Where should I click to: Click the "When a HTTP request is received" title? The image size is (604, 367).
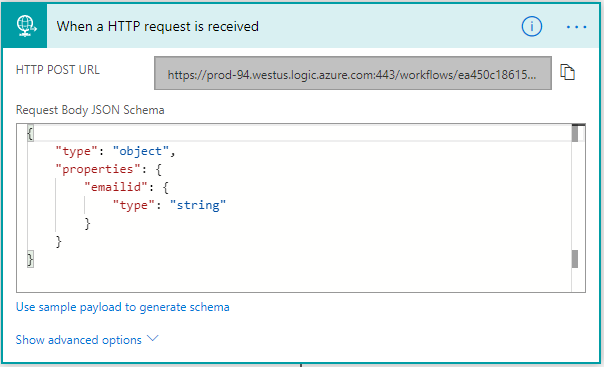(x=158, y=27)
